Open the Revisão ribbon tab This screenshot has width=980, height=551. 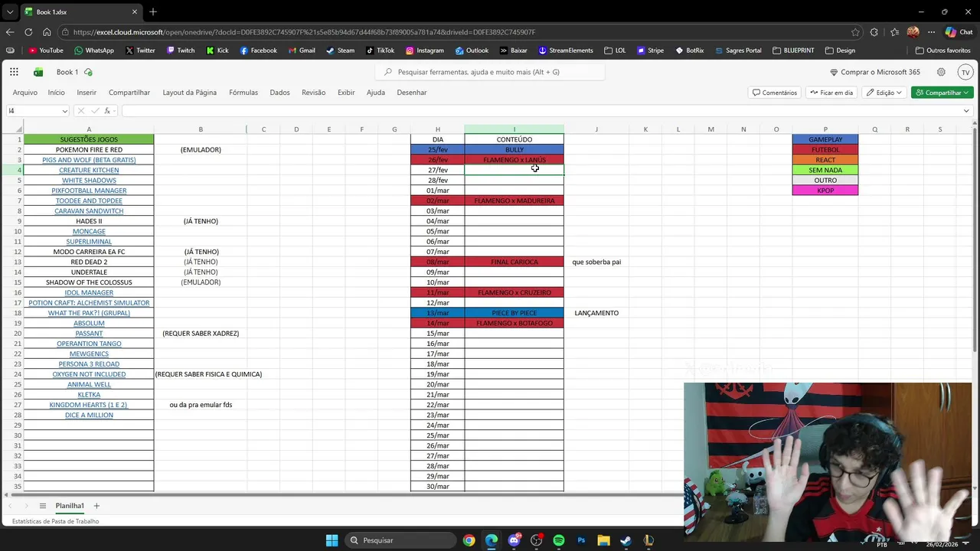(313, 93)
